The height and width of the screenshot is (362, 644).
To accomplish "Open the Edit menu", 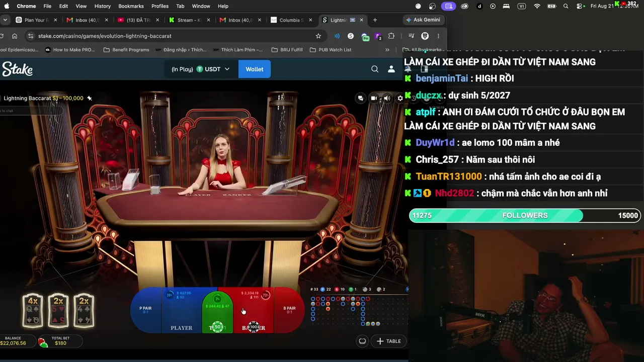I will [63, 6].
